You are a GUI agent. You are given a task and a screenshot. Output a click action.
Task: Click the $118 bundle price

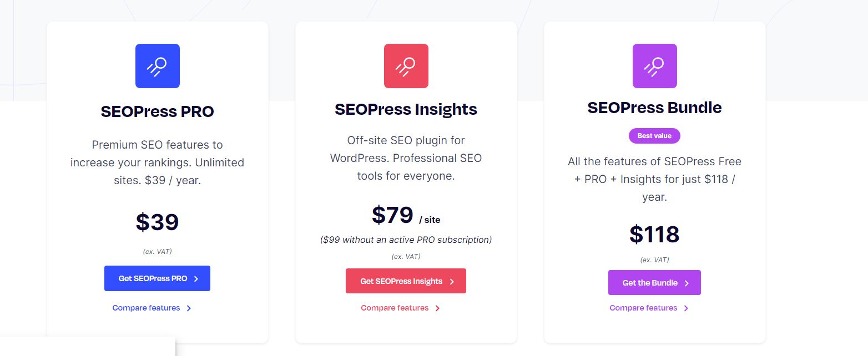point(654,235)
